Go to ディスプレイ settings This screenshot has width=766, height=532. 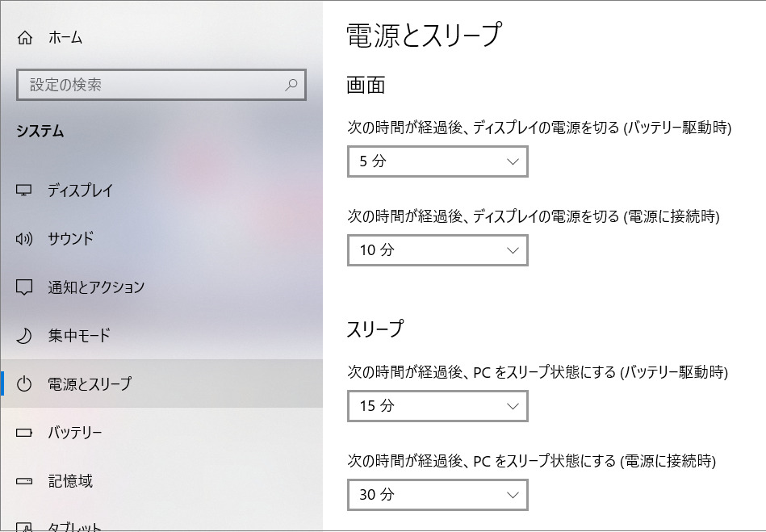click(x=161, y=190)
